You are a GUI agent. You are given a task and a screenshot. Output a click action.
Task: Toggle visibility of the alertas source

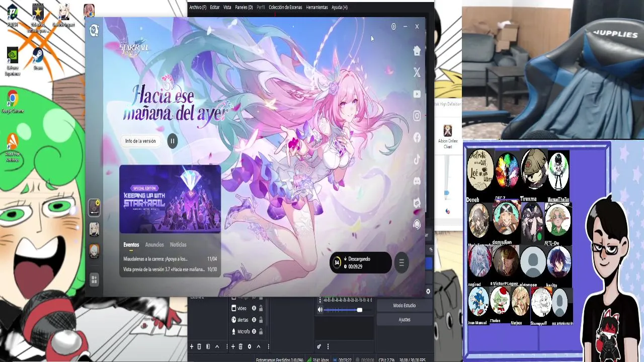coord(254,320)
